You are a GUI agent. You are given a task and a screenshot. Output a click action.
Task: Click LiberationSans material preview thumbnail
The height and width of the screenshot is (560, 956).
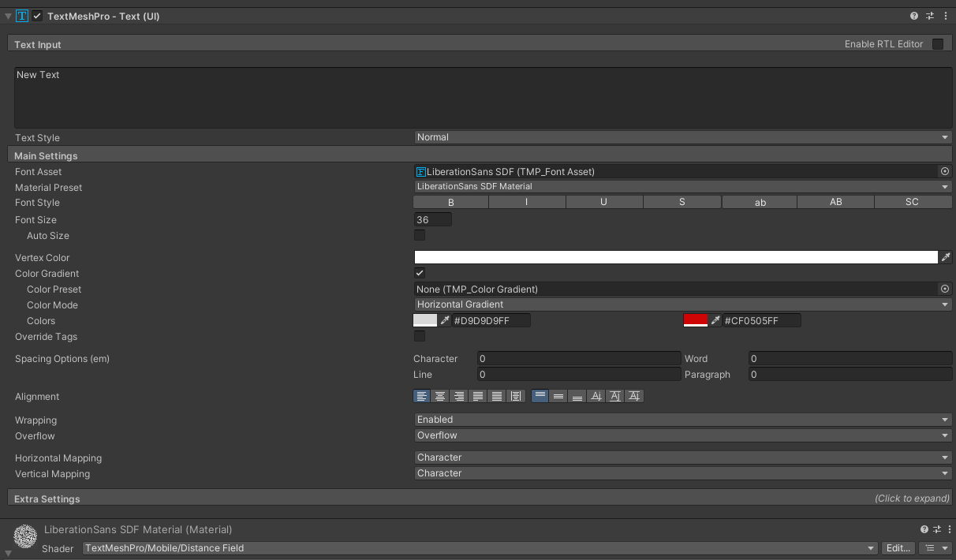click(x=25, y=536)
